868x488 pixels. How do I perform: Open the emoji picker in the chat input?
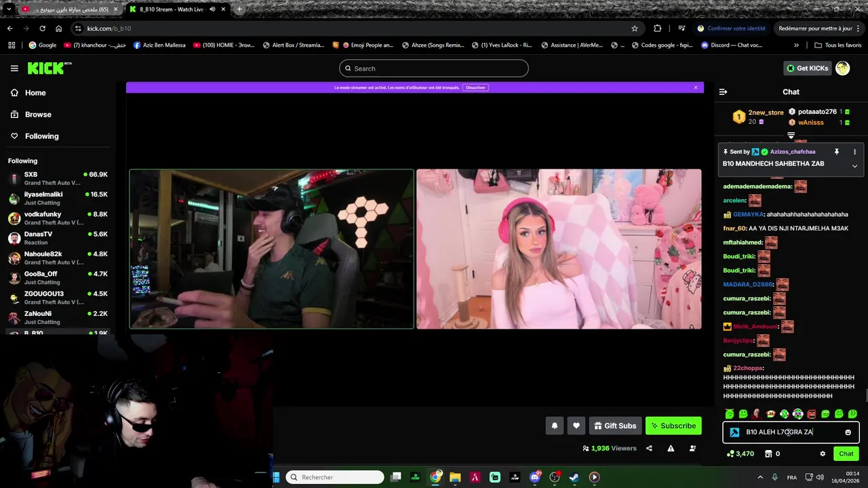coord(848,432)
